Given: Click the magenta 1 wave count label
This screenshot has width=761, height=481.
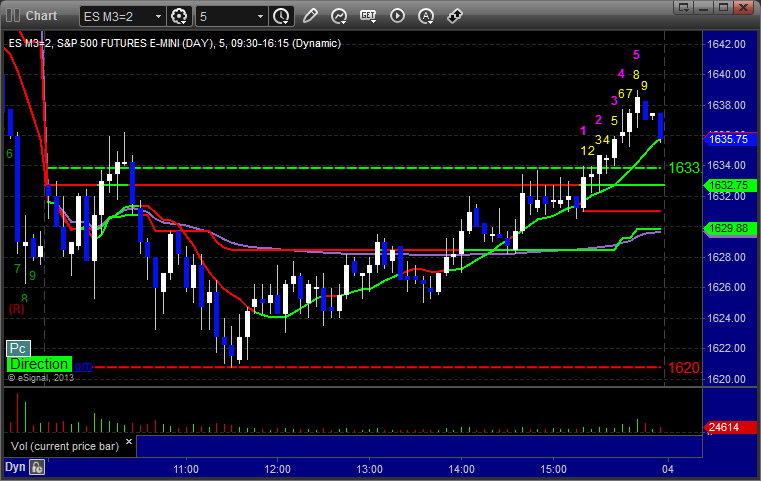Looking at the screenshot, I should tap(583, 131).
